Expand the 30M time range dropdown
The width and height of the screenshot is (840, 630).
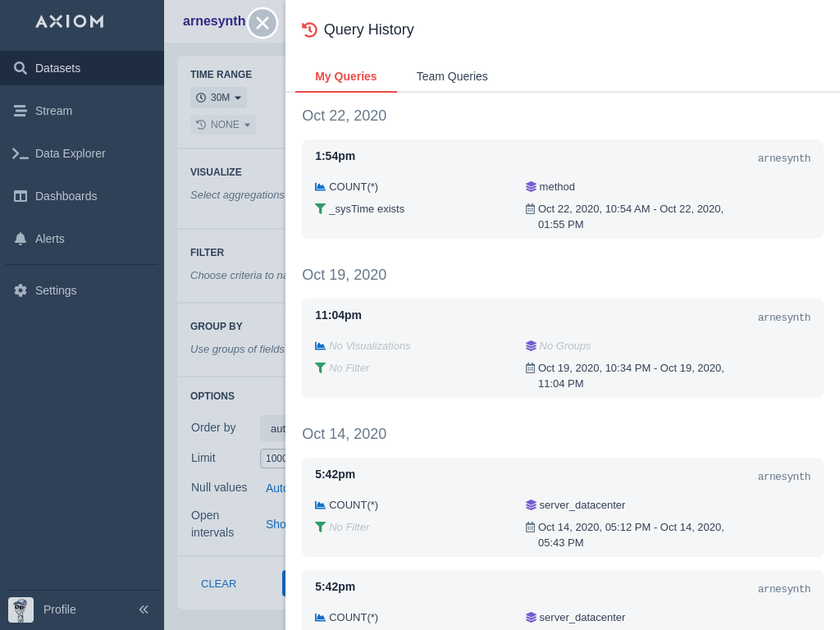point(219,98)
